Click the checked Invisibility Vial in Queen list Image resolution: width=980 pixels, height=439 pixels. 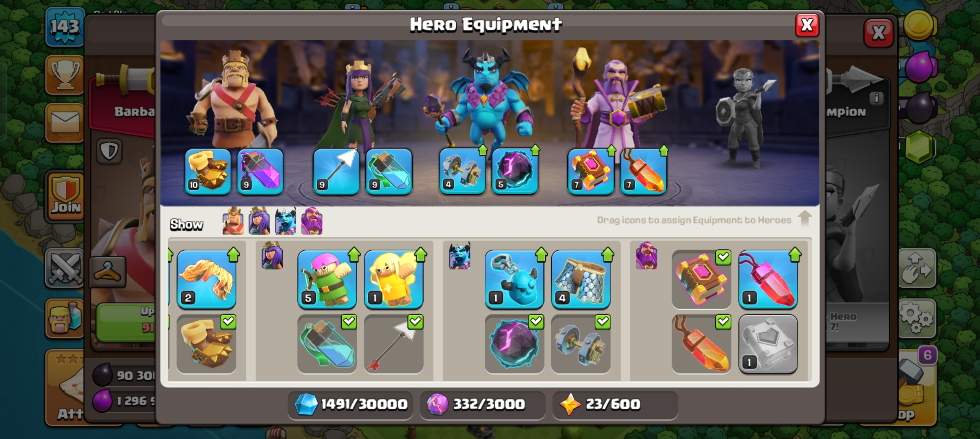click(327, 344)
